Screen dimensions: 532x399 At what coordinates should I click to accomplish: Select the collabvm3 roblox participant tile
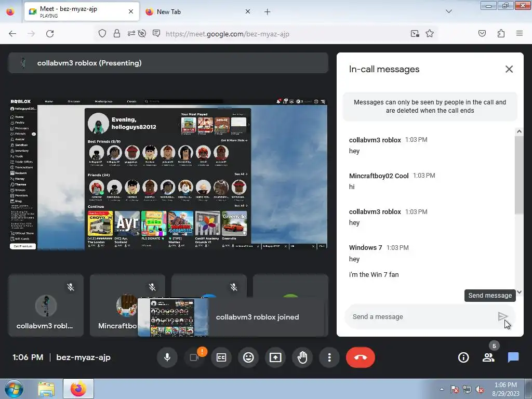click(x=46, y=305)
